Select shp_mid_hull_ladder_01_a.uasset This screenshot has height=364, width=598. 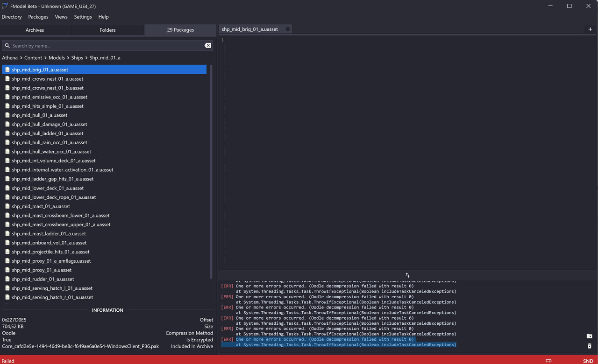104,133
